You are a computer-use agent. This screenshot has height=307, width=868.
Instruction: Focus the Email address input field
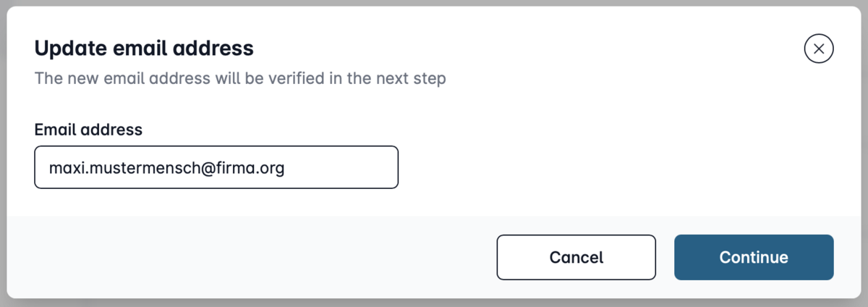pos(216,167)
